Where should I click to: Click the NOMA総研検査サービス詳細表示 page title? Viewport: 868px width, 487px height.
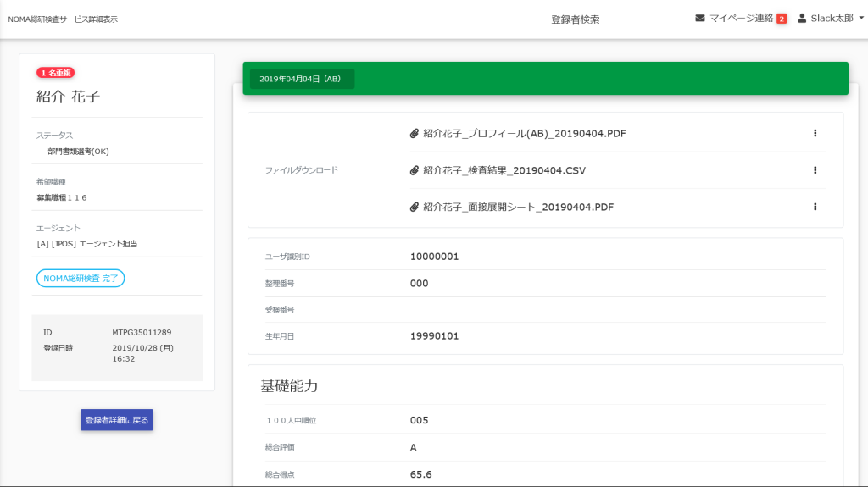(63, 19)
